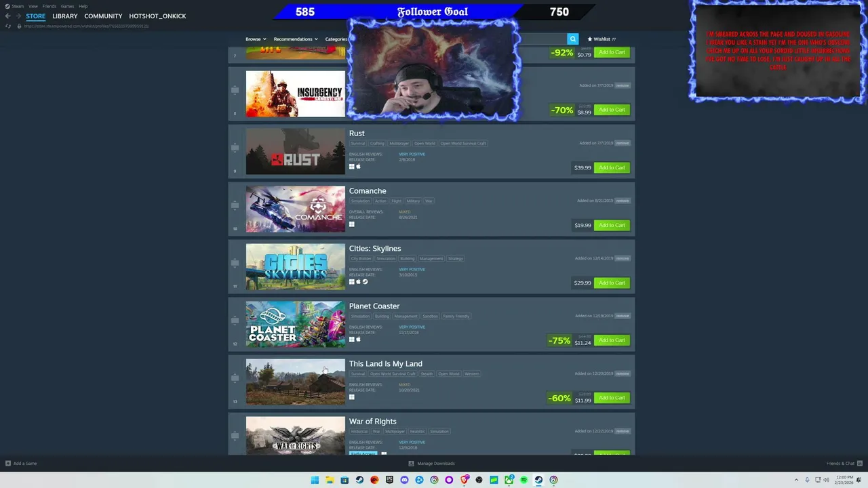Open Spotify from the taskbar
This screenshot has height=488, width=868.
tap(524, 480)
